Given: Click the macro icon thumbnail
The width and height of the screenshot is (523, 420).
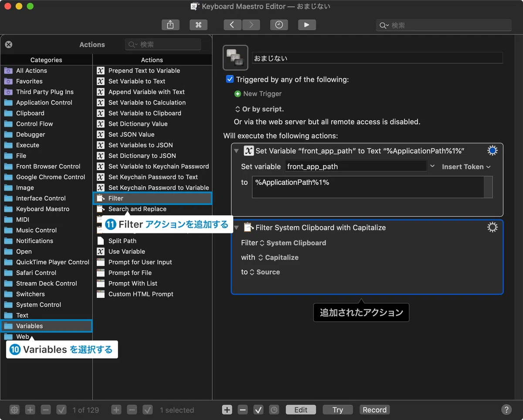Looking at the screenshot, I should 235,58.
